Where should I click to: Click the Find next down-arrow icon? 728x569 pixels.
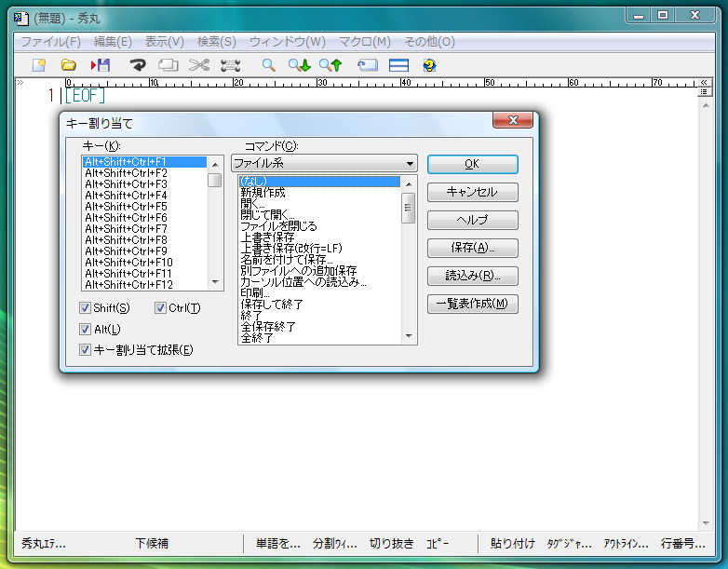coord(300,65)
